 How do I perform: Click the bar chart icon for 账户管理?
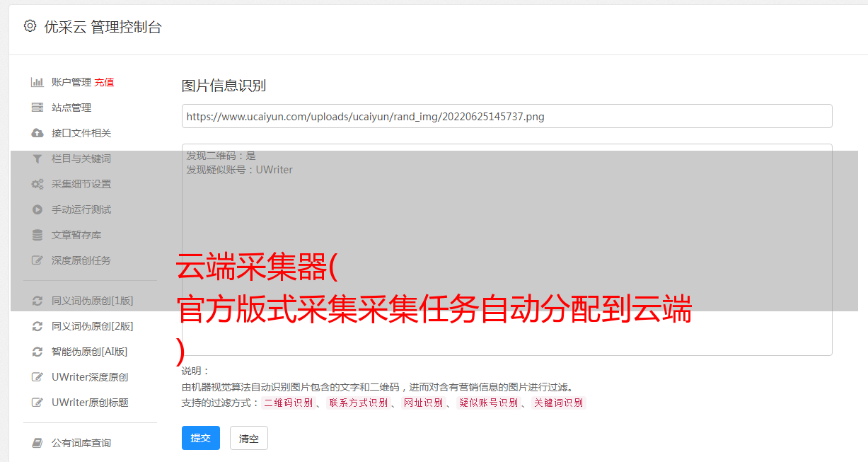(37, 82)
